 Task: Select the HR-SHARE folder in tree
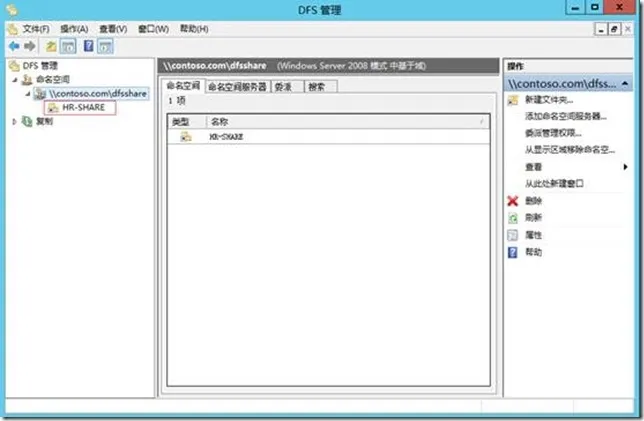(83, 107)
